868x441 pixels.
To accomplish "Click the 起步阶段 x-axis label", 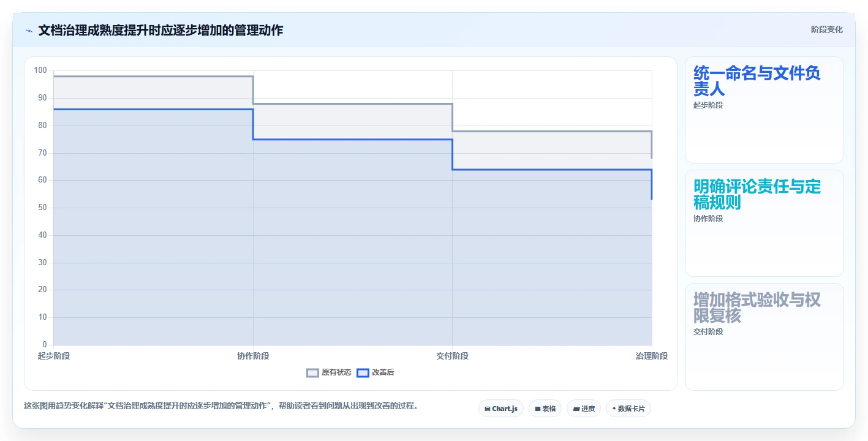I will click(x=53, y=356).
